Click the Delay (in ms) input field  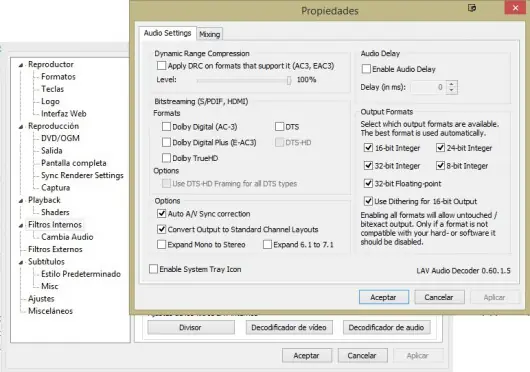(x=429, y=87)
